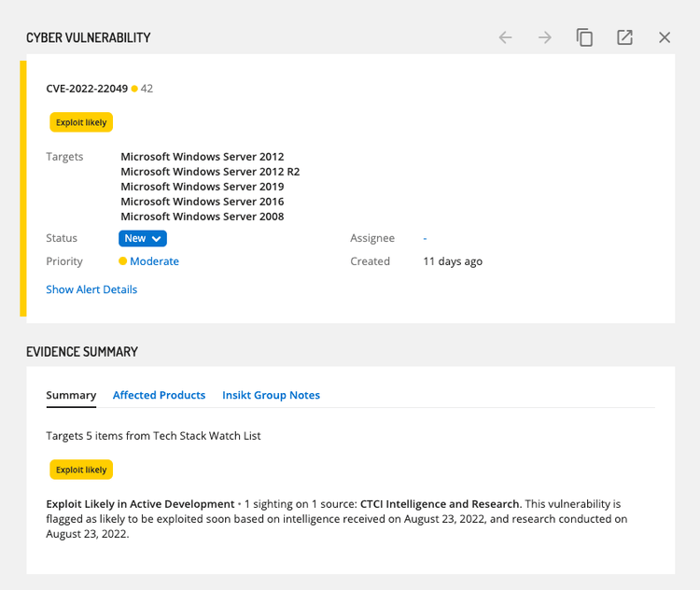Image resolution: width=700 pixels, height=590 pixels.
Task: Click the copy icon in header
Action: coord(584,37)
